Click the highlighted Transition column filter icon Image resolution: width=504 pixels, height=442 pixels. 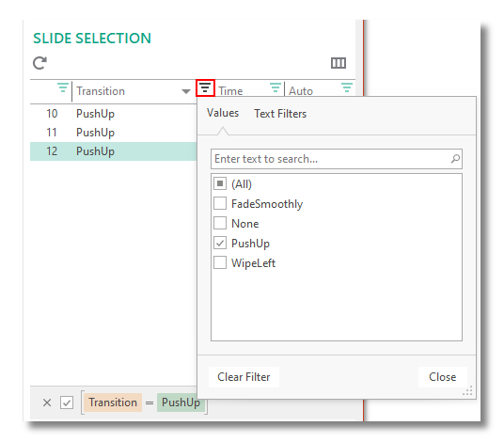click(x=205, y=87)
